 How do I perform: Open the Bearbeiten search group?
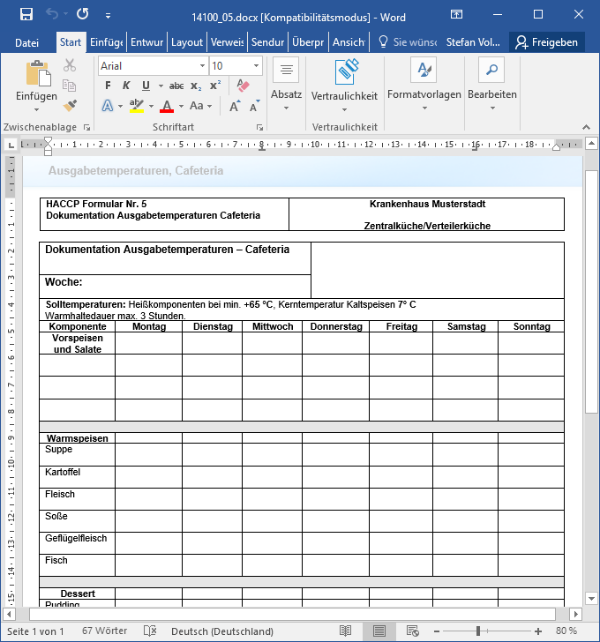(x=491, y=79)
